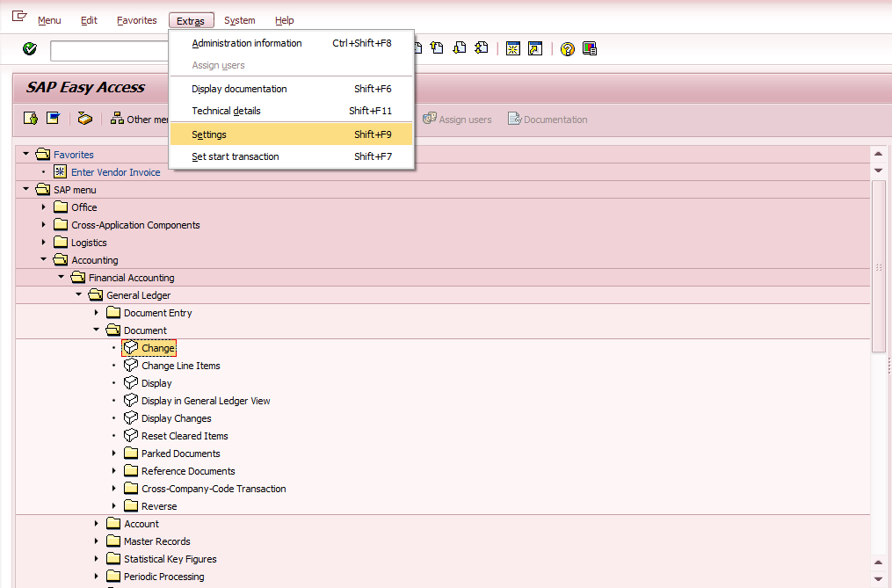Click the open General Ledger folder icon
Screen dimensions: 892x588
(96, 294)
